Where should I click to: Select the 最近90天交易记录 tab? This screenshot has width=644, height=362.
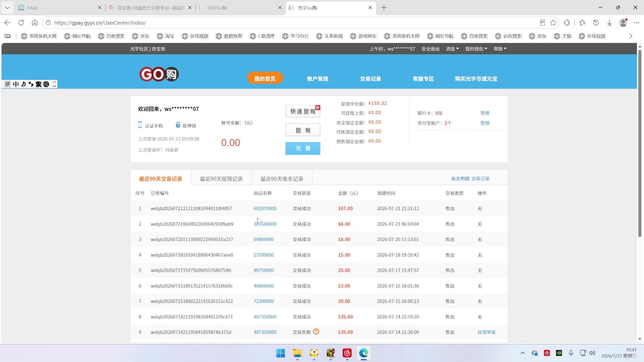point(161,179)
